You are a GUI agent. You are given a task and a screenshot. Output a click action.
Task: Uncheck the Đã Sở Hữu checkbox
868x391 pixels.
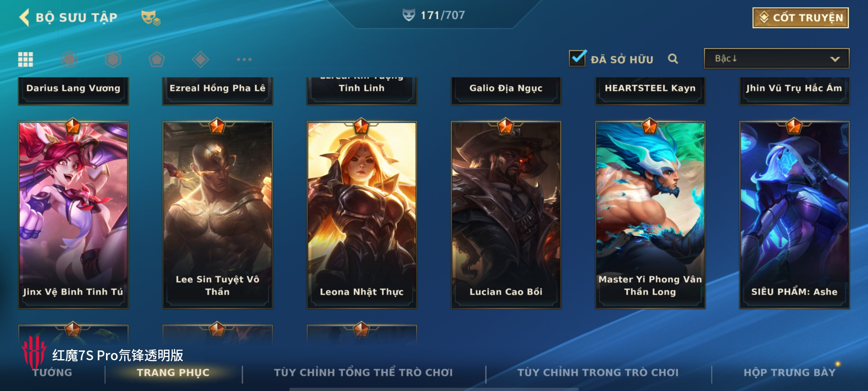(577, 58)
